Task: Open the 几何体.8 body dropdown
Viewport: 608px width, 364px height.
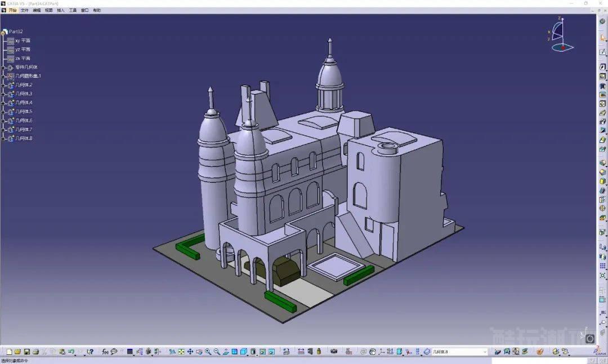Action: click(x=485, y=352)
